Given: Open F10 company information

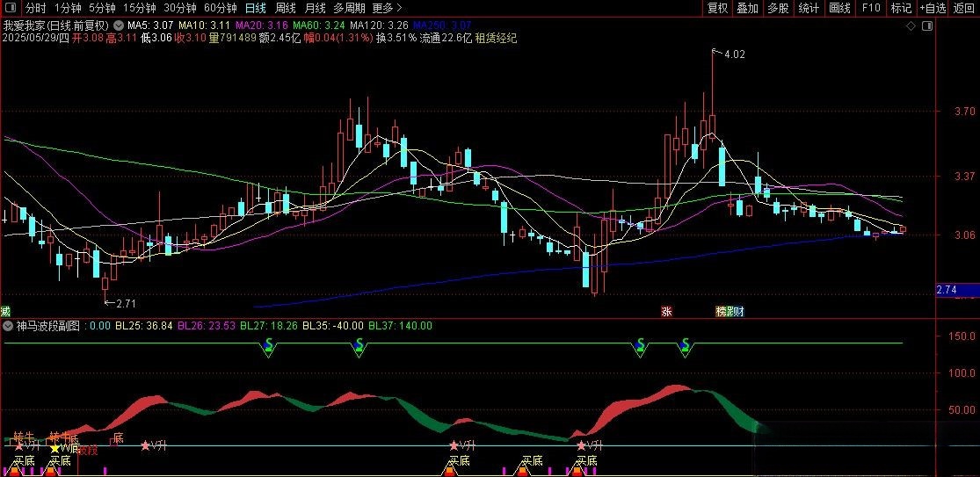Looking at the screenshot, I should [871, 8].
